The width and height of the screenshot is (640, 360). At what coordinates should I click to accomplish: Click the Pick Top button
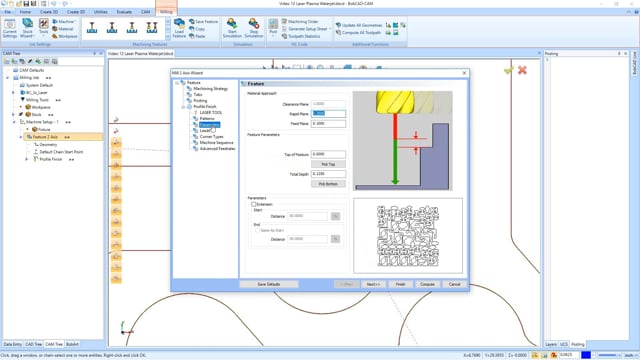[328, 164]
